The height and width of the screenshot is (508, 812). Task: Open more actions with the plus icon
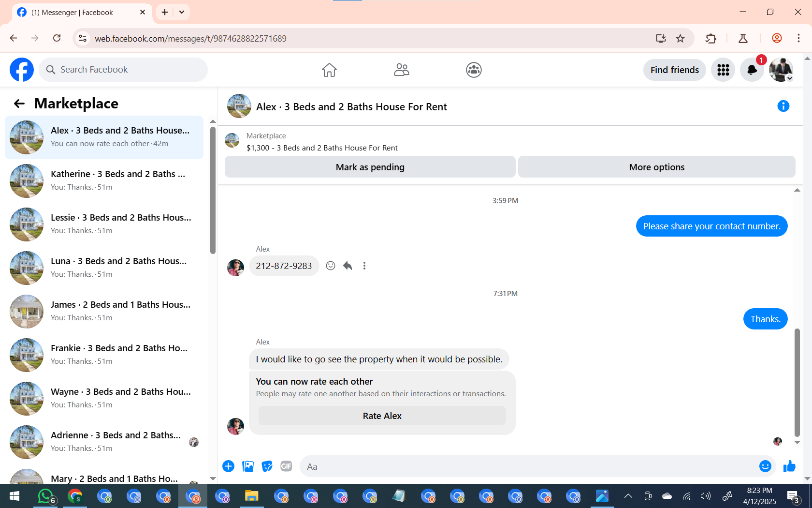(229, 466)
